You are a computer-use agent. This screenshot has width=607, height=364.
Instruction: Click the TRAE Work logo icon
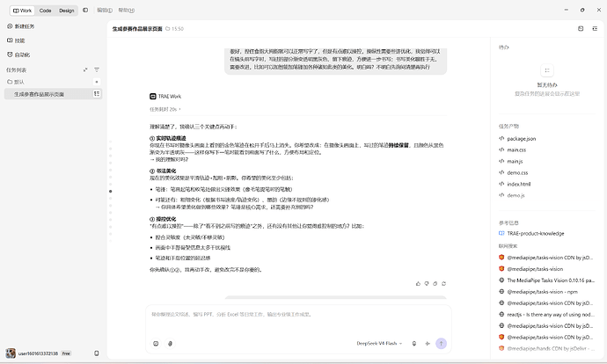153,97
